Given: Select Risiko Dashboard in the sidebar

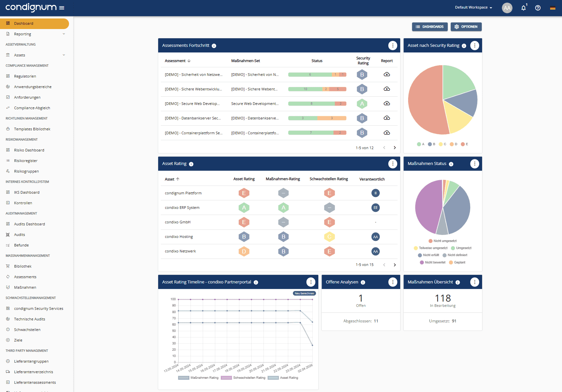Looking at the screenshot, I should tap(29, 150).
